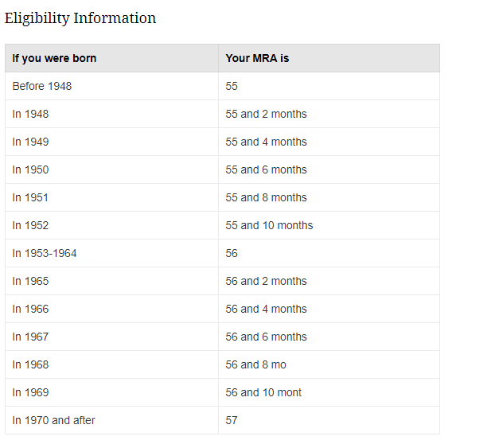Select the '55 and 2 months' value
491x448 pixels.
266,114
